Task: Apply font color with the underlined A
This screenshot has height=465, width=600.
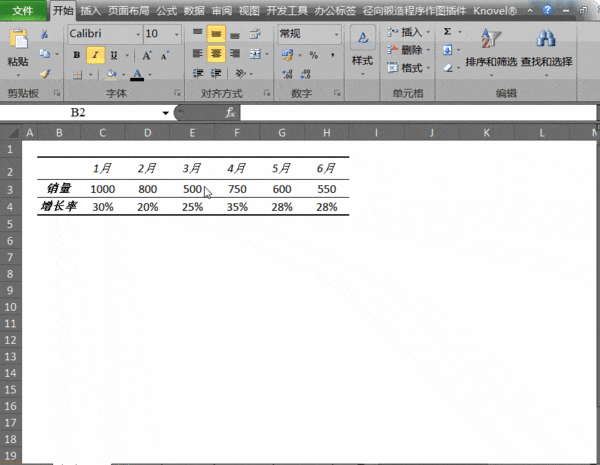Action: (137, 74)
